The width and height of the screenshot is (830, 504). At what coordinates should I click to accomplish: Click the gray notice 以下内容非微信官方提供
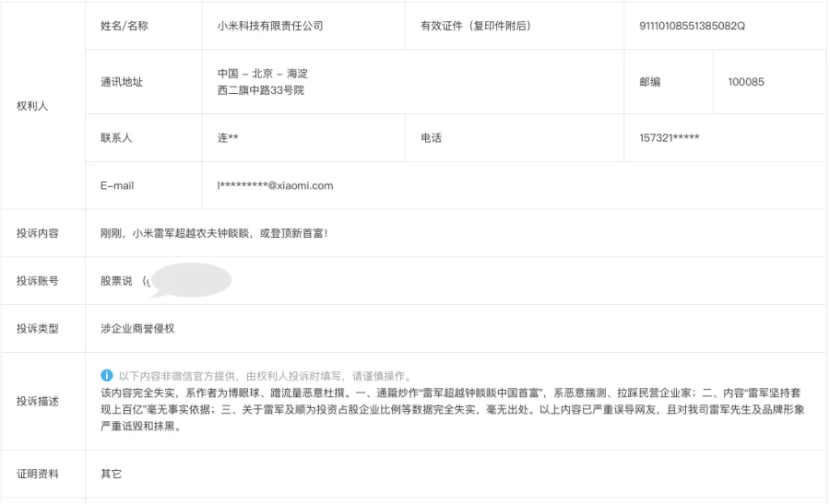tap(266, 376)
